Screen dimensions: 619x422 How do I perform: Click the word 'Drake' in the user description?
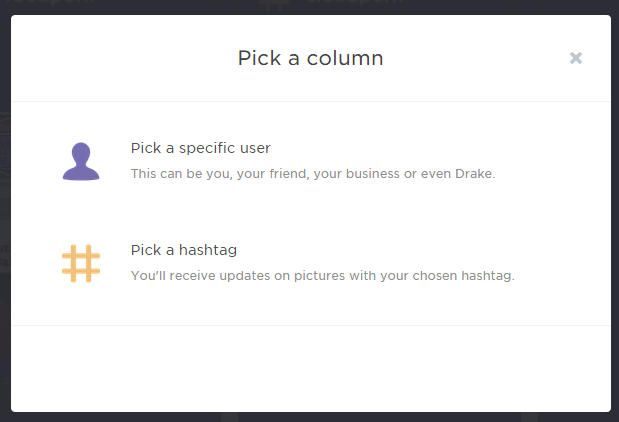(x=474, y=174)
